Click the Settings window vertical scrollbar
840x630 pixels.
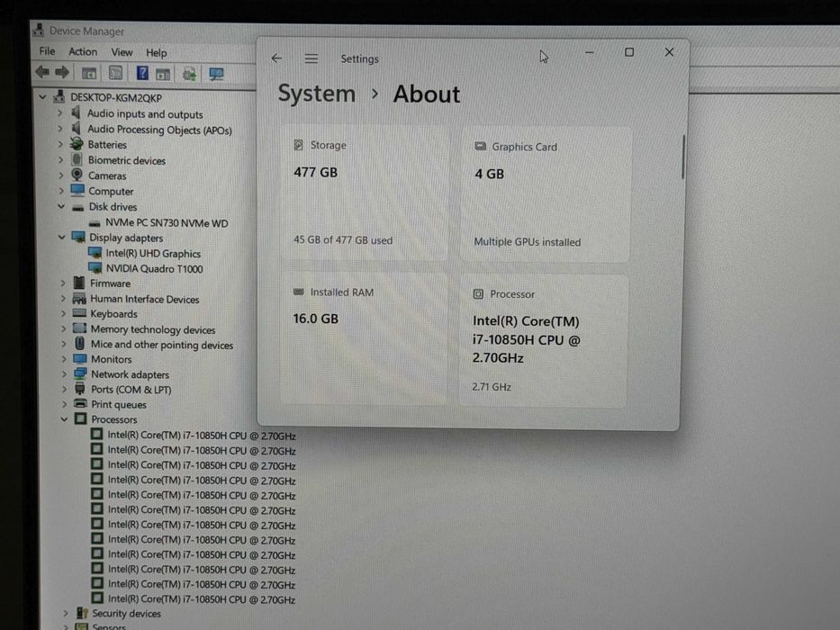[683, 157]
